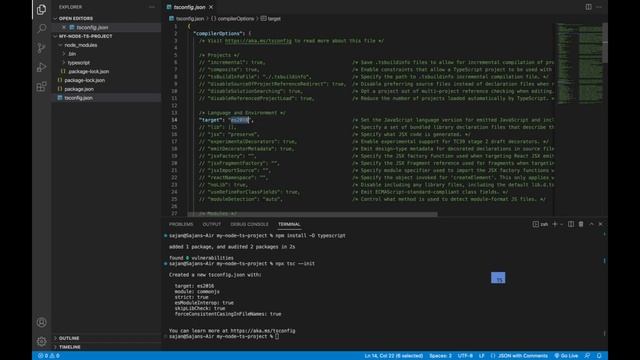Expand the Outline section
The width and height of the screenshot is (640, 360).
click(x=69, y=338)
